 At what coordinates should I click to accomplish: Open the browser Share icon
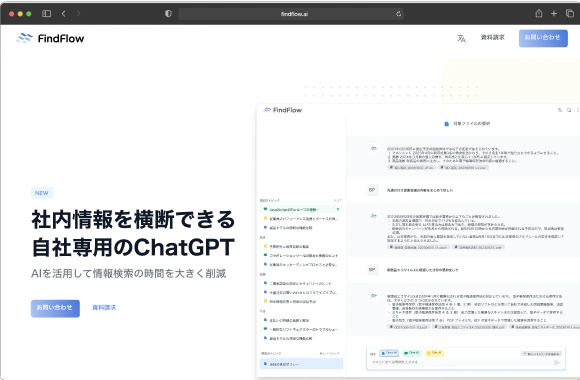pyautogui.click(x=539, y=13)
